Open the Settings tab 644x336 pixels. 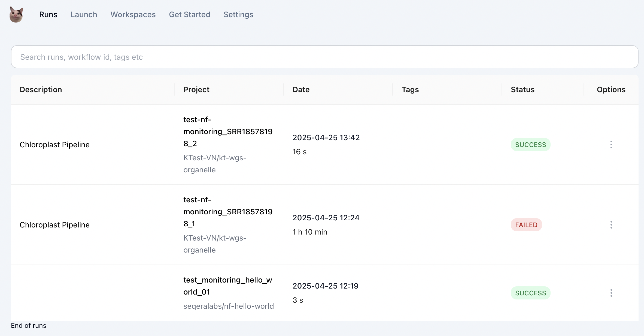238,14
